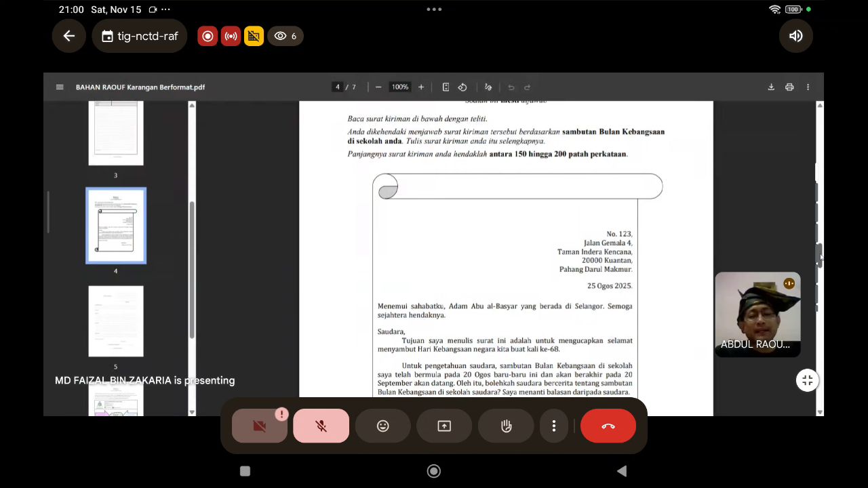Tap Abdul Raouf's video tile

[x=757, y=314]
